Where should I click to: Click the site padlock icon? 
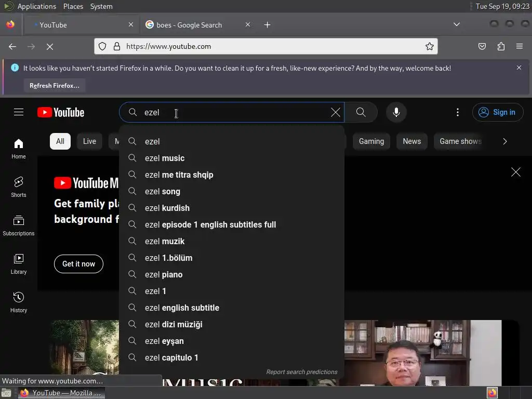(117, 46)
